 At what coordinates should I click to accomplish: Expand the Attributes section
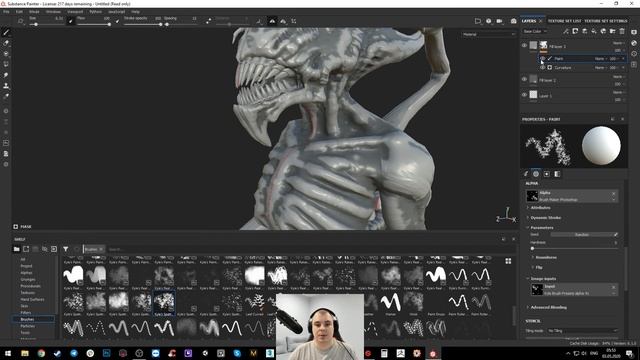coord(540,208)
